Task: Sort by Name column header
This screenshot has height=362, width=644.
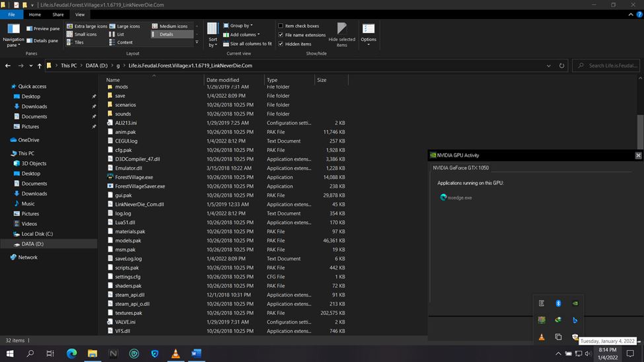Action: (154, 80)
